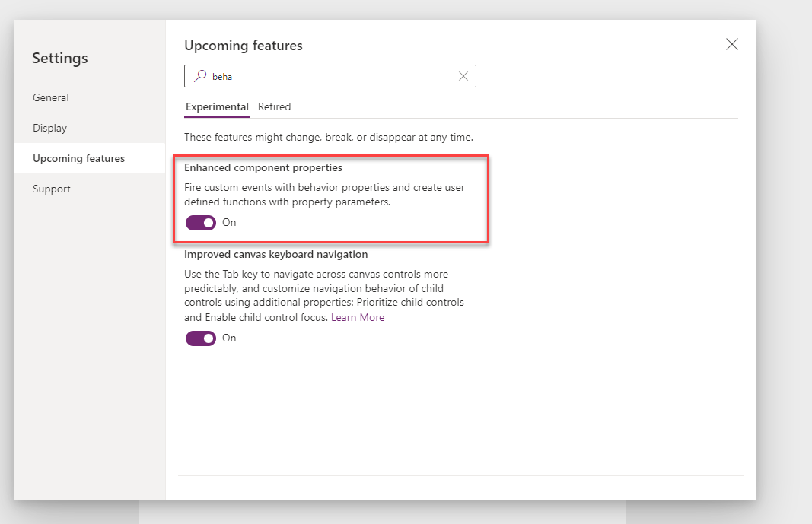The height and width of the screenshot is (524, 812).
Task: Click 'On' label beside Enhanced component properties toggle
Action: tap(229, 223)
